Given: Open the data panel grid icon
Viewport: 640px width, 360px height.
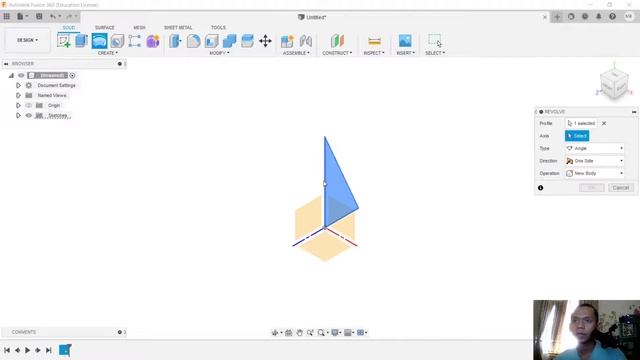Looking at the screenshot, I should (7, 16).
